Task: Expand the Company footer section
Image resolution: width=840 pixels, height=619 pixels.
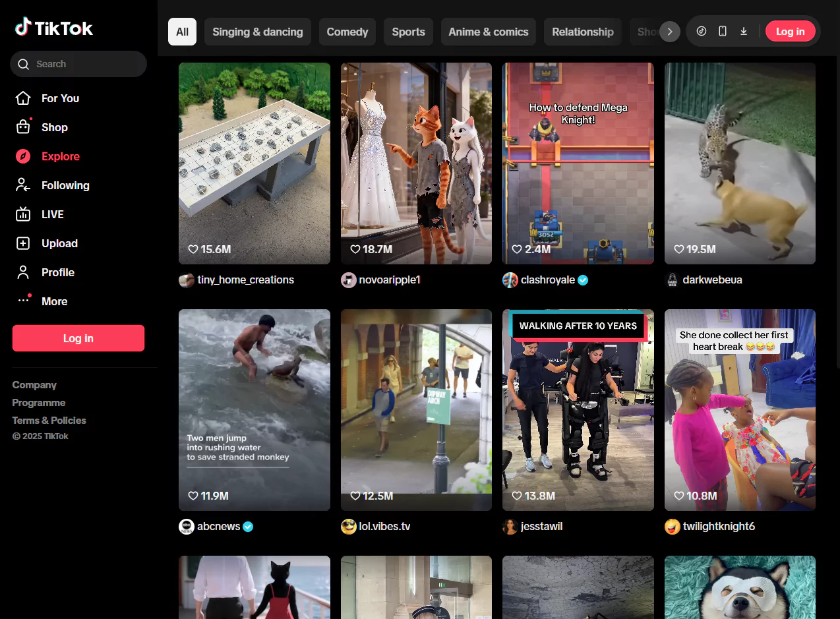Action: 34,385
